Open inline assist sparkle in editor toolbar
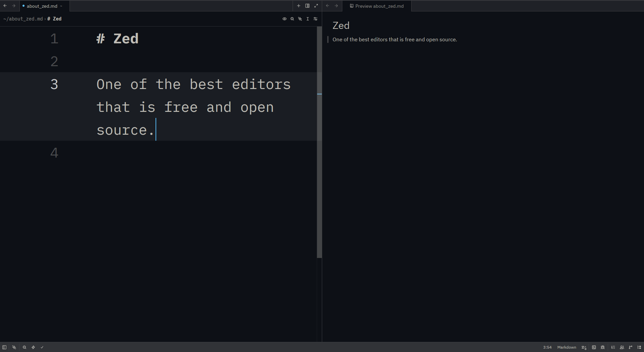This screenshot has width=644, height=352. pos(300,19)
